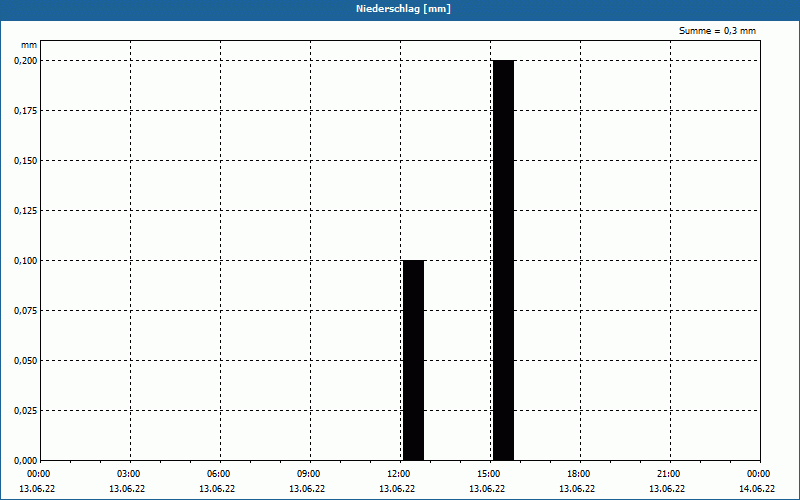This screenshot has height=500, width=800.
Task: Click the Niederschlag [mm] chart title
Action: [x=403, y=9]
